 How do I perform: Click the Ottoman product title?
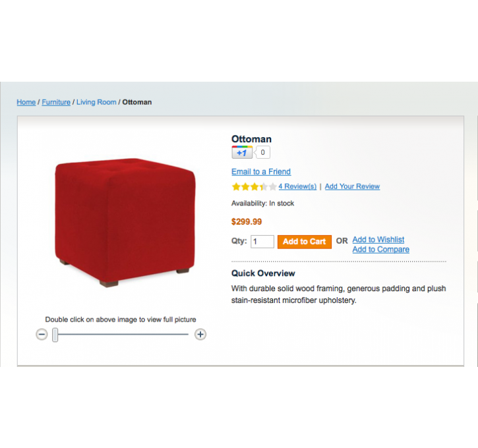tap(251, 139)
